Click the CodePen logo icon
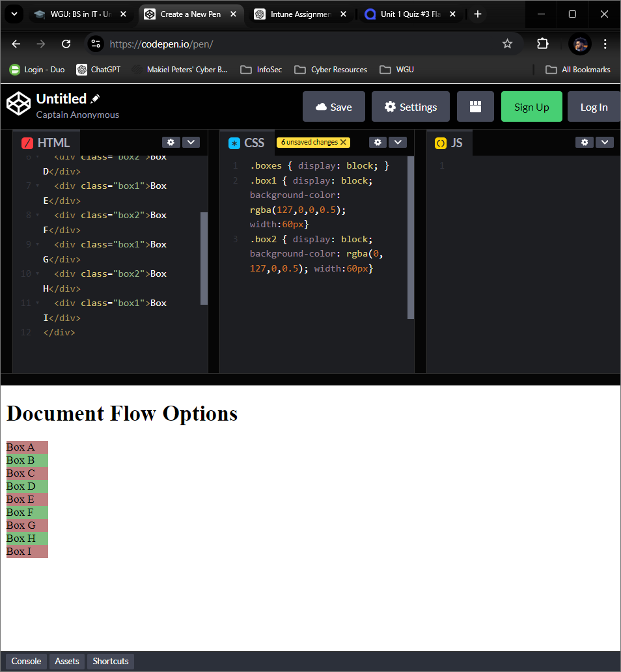Image resolution: width=621 pixels, height=672 pixels. [18, 104]
